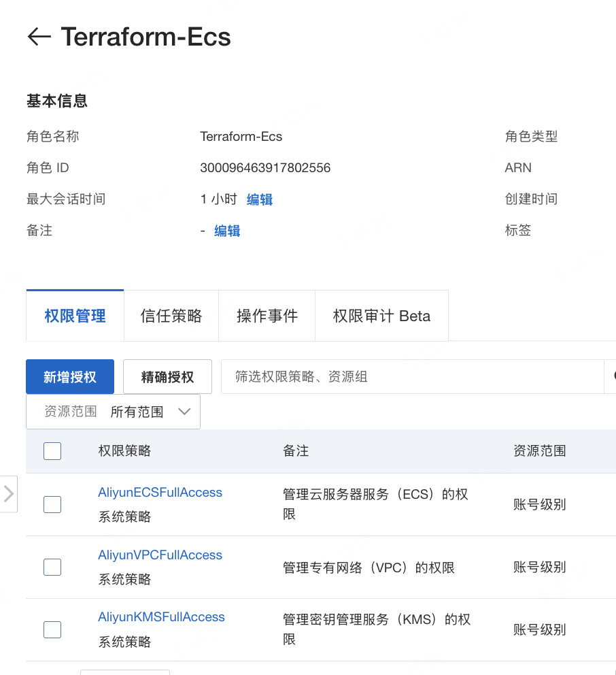Open the AliyunKMSFullAccess policy link
Viewport: 616px width, 675px height.
(x=161, y=617)
